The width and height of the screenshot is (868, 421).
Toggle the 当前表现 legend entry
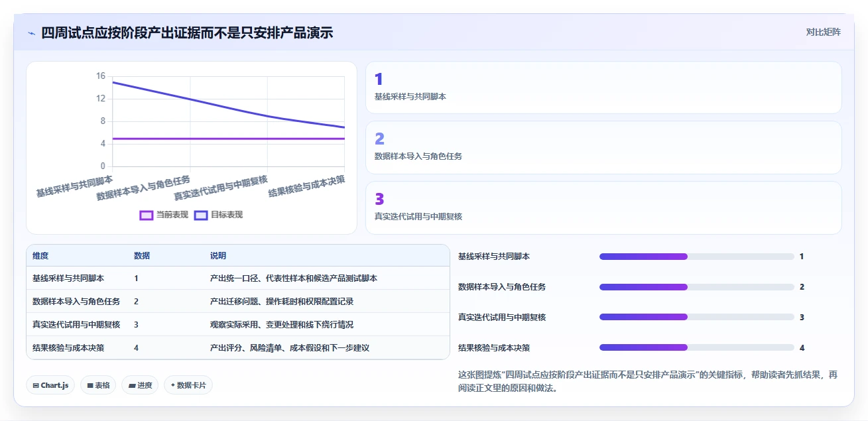coord(164,215)
